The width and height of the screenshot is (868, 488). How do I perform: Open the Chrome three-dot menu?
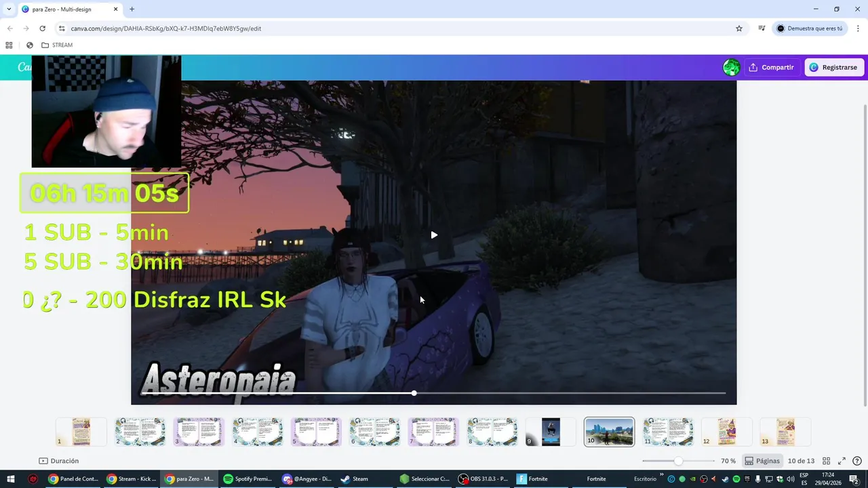[x=858, y=28]
